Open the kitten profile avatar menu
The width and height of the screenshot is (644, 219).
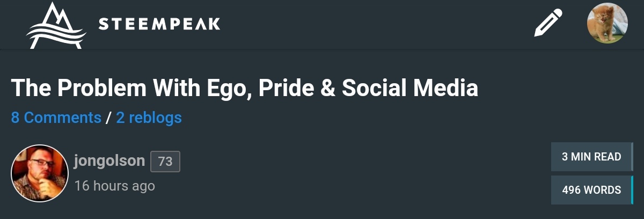tap(607, 23)
